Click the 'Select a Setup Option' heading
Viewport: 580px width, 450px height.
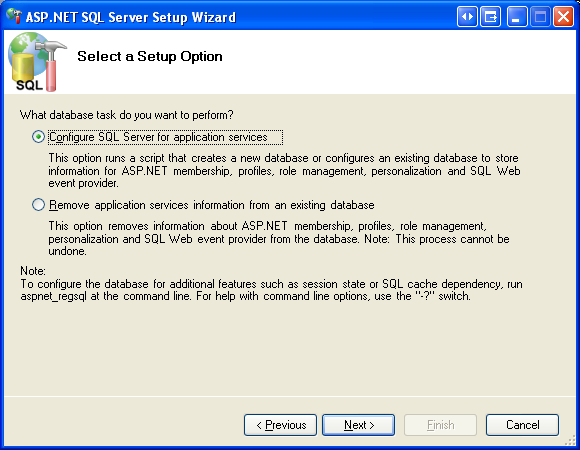[150, 57]
